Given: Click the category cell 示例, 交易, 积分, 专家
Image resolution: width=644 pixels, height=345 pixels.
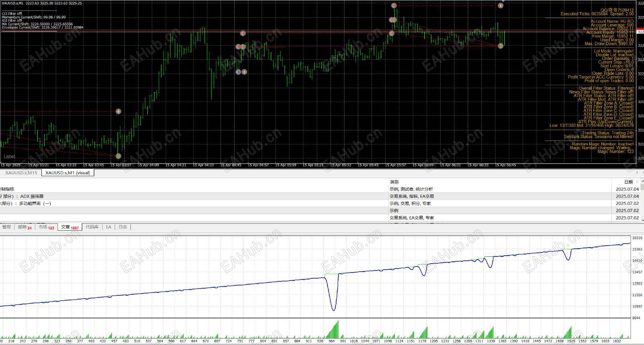Looking at the screenshot, I should [x=410, y=204].
